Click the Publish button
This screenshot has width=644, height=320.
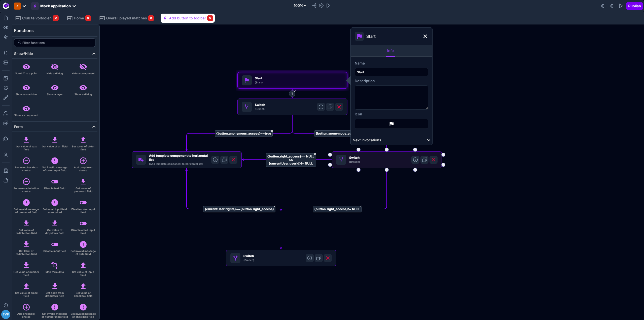coord(634,6)
